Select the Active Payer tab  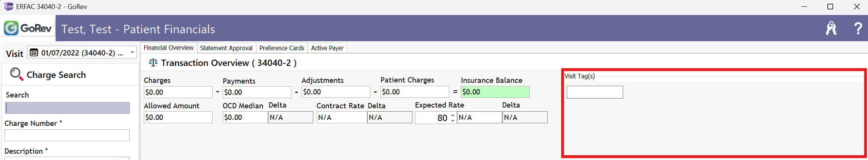(x=327, y=48)
